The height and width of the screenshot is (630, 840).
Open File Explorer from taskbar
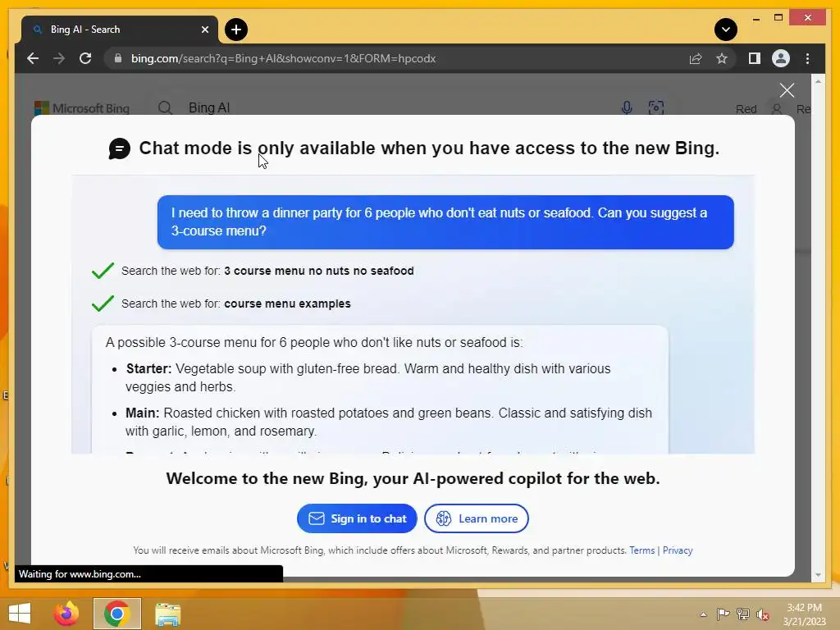(167, 614)
